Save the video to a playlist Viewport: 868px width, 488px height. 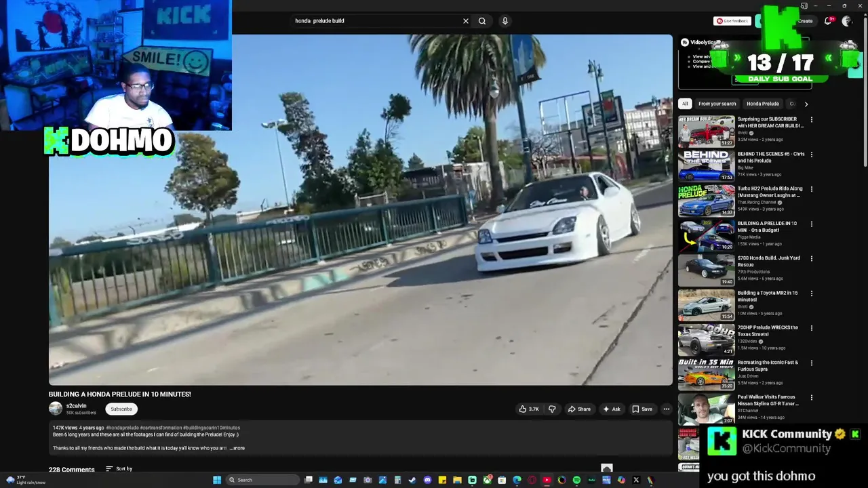coord(642,409)
